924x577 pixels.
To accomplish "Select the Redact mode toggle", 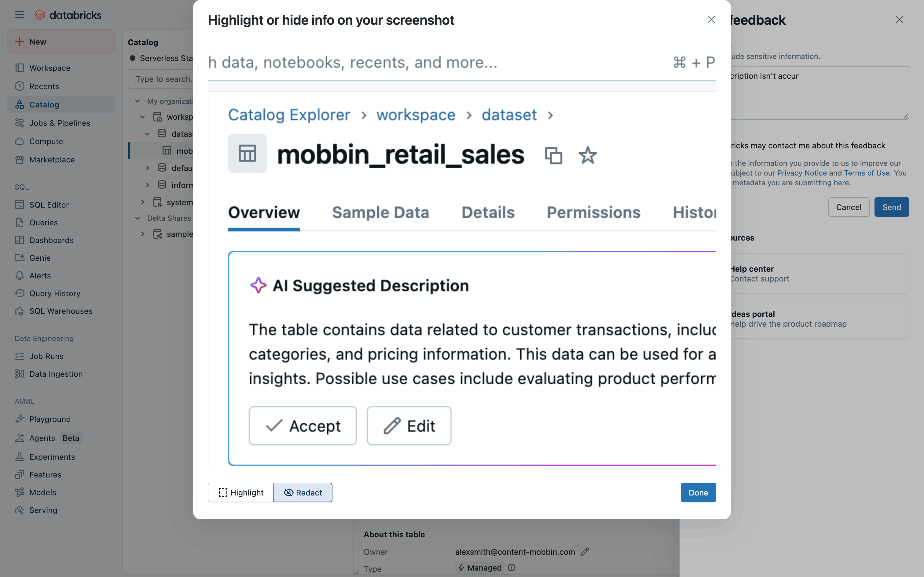I will tap(303, 493).
